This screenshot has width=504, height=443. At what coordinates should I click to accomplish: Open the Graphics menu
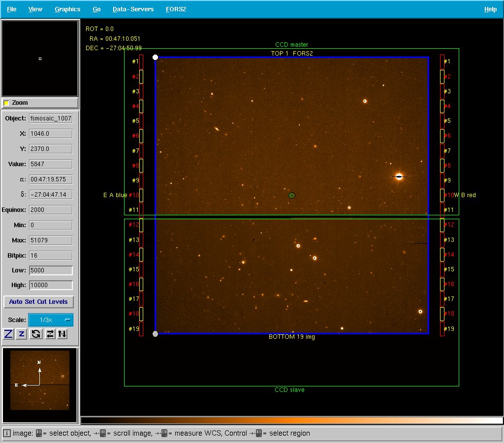67,9
